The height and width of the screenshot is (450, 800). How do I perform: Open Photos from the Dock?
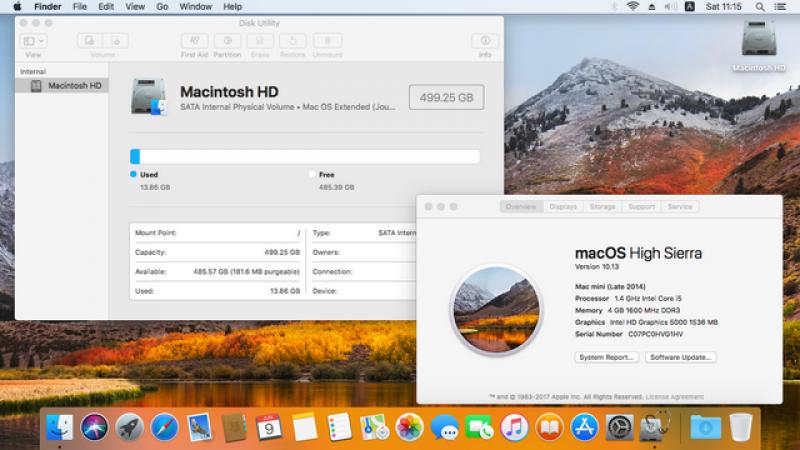click(409, 428)
